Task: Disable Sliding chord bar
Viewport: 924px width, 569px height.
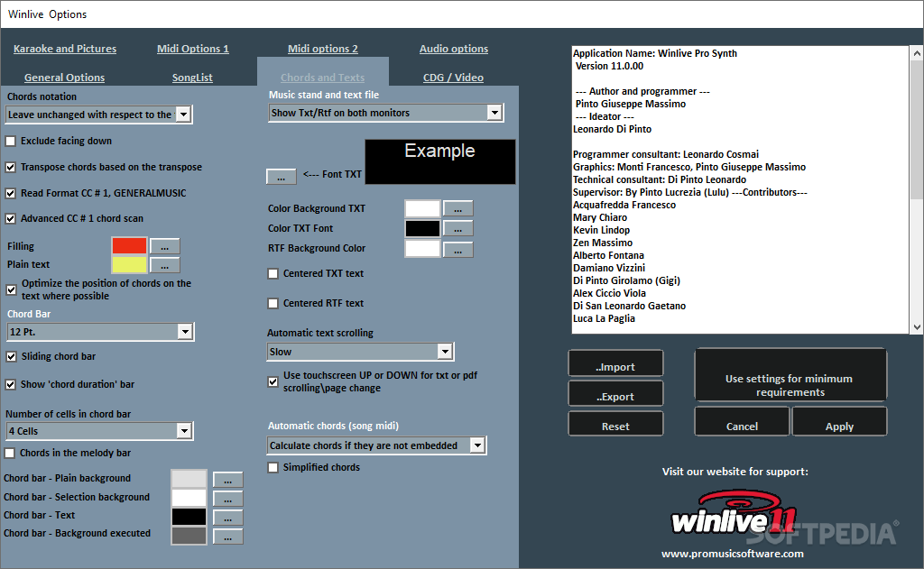Action: pos(13,356)
